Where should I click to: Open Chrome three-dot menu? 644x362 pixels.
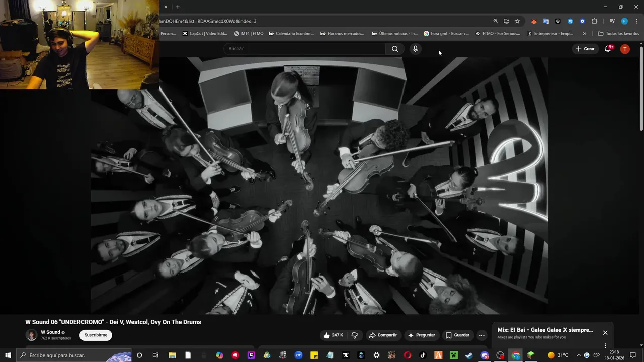pos(636,21)
